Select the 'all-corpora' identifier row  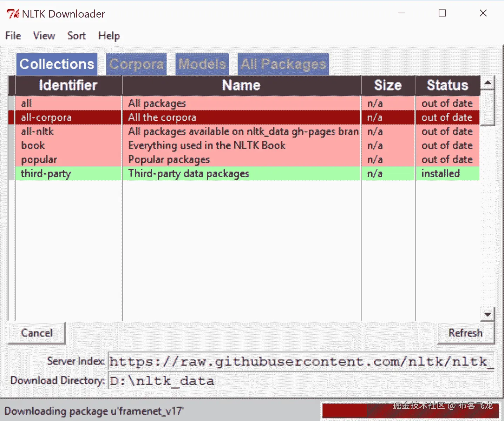tap(68, 117)
